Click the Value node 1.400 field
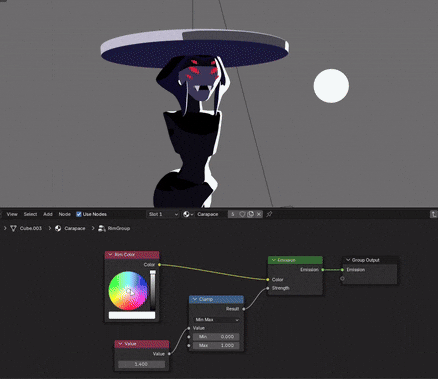The height and width of the screenshot is (379, 438). click(141, 364)
